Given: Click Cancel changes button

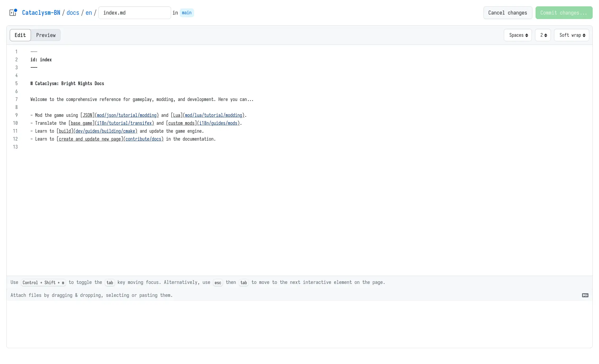Looking at the screenshot, I should [x=508, y=13].
